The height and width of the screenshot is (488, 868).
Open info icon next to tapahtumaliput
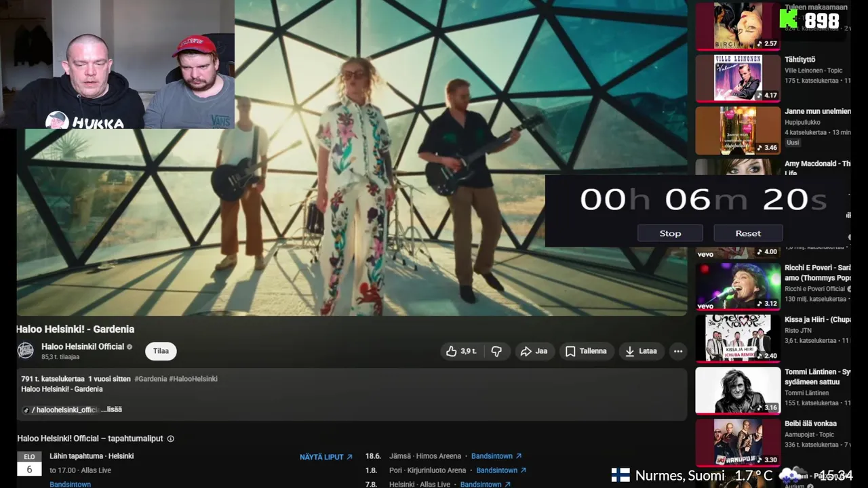(x=170, y=439)
